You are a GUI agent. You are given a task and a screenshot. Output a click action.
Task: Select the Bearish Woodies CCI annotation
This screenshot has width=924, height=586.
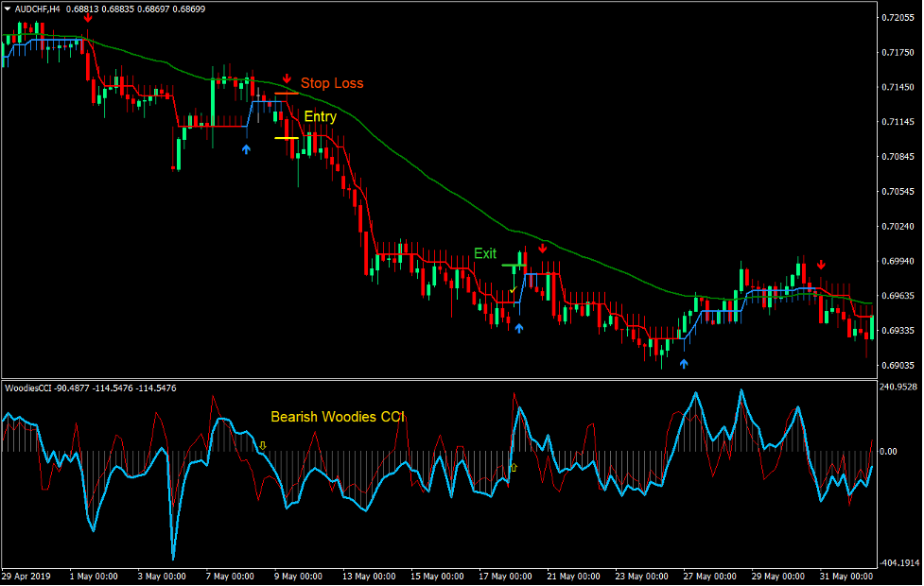(x=338, y=416)
